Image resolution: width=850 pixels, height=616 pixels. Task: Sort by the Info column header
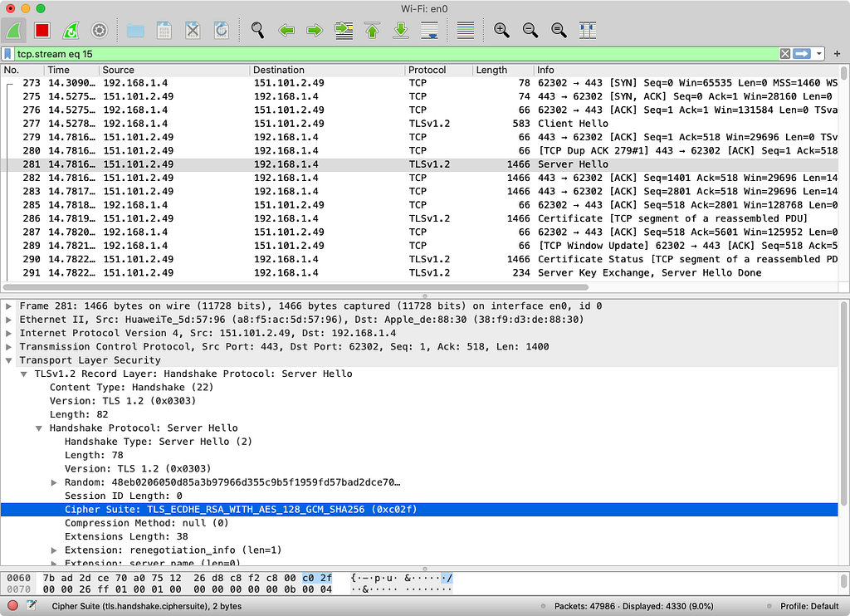(686, 70)
